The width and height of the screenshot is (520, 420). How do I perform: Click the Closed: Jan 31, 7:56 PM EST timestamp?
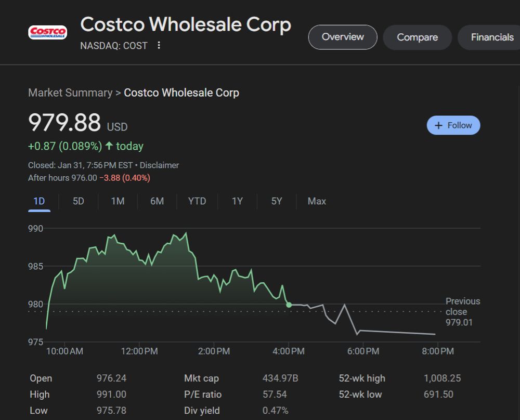(x=81, y=165)
